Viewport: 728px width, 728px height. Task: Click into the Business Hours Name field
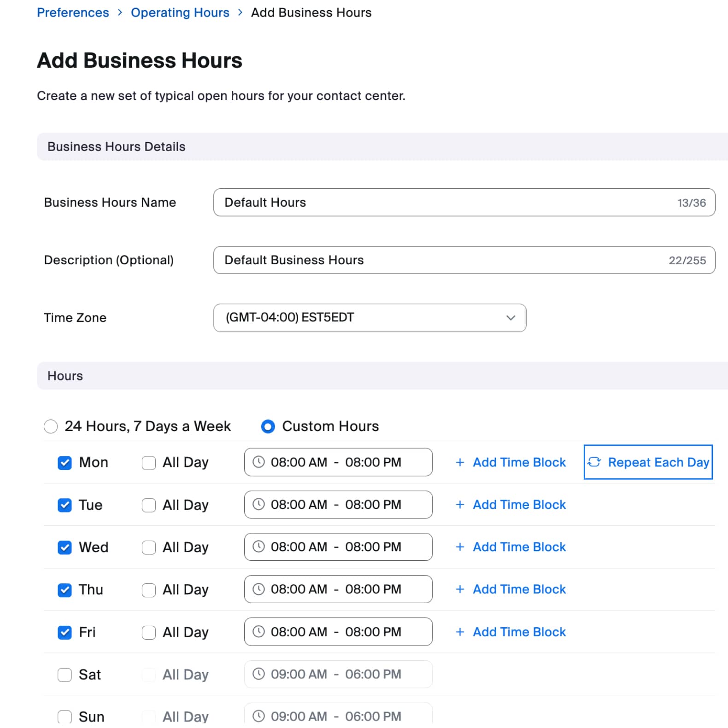[x=442, y=203]
